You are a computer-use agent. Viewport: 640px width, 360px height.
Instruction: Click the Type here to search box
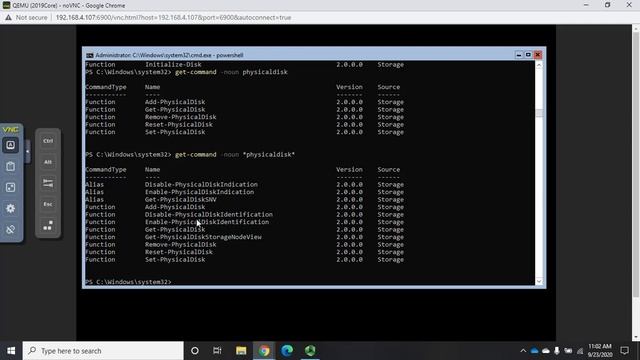click(103, 351)
